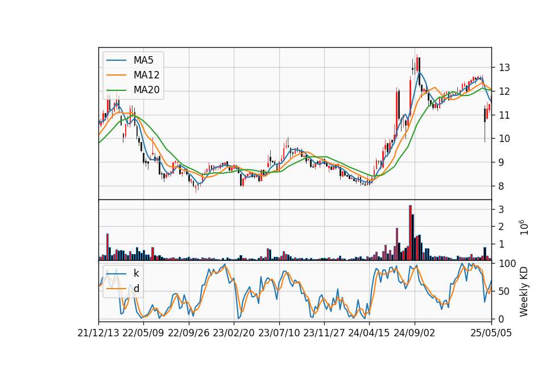Click the 22/09/26 date axis label
Image resolution: width=546 pixels, height=392 pixels.
(189, 333)
